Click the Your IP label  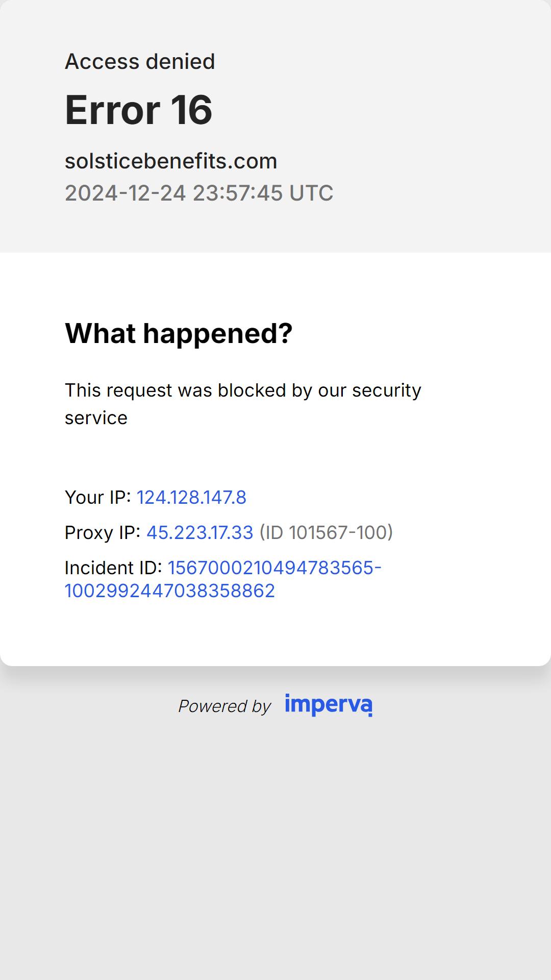pyautogui.click(x=98, y=497)
